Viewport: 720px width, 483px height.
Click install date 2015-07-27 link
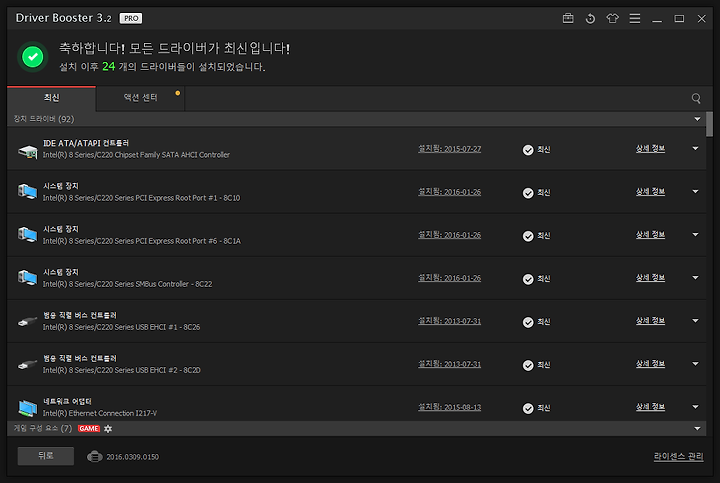pos(450,149)
